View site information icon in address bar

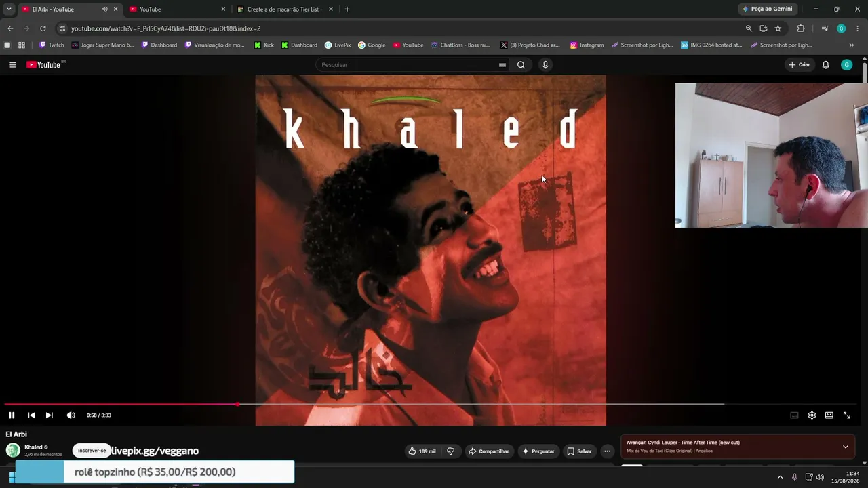pyautogui.click(x=62, y=28)
